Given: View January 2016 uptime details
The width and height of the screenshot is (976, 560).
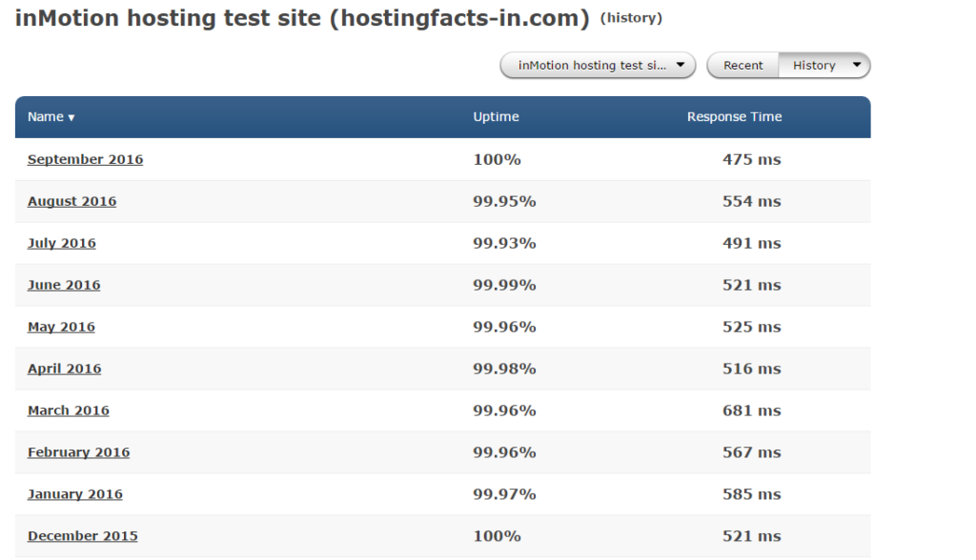Looking at the screenshot, I should coord(74,494).
